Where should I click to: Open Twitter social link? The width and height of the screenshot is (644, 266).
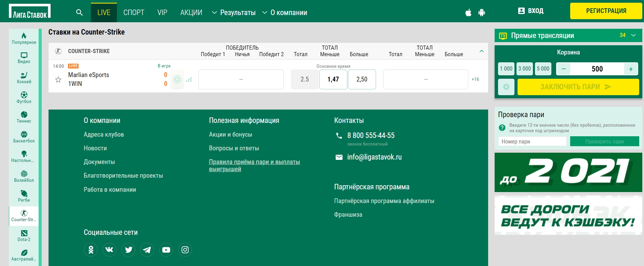(129, 250)
